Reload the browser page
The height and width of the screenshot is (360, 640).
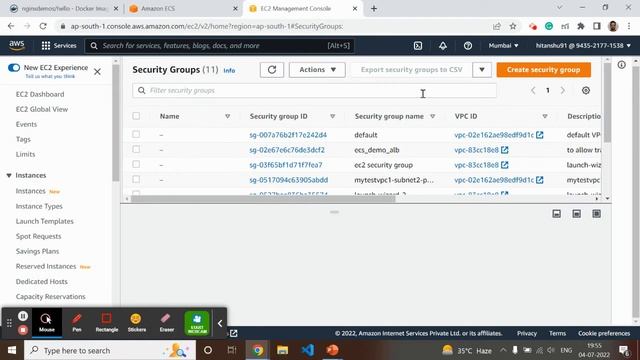[43, 26]
